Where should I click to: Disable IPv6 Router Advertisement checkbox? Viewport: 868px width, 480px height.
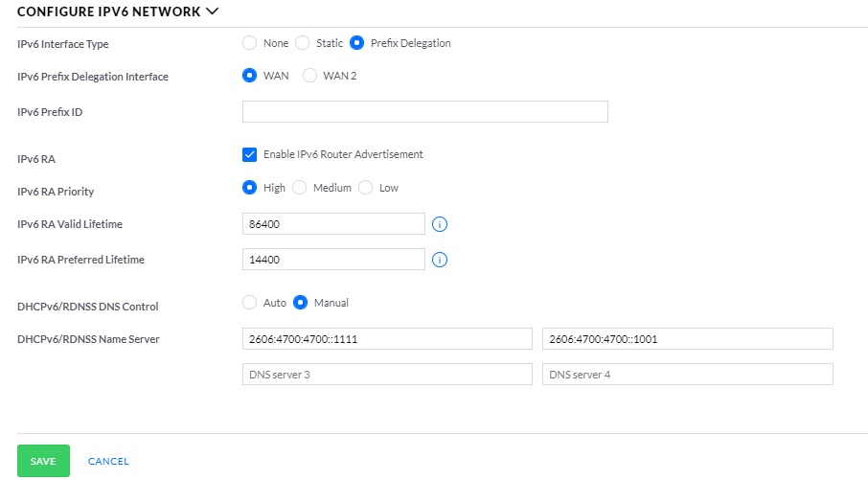250,154
